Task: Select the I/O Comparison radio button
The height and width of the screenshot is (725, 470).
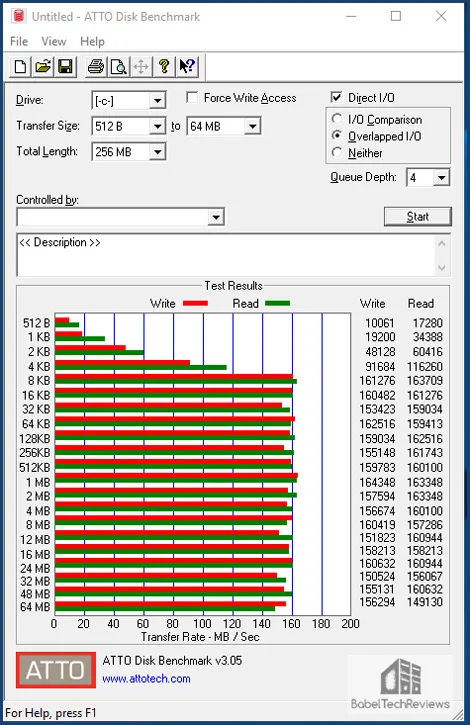Action: tap(337, 119)
